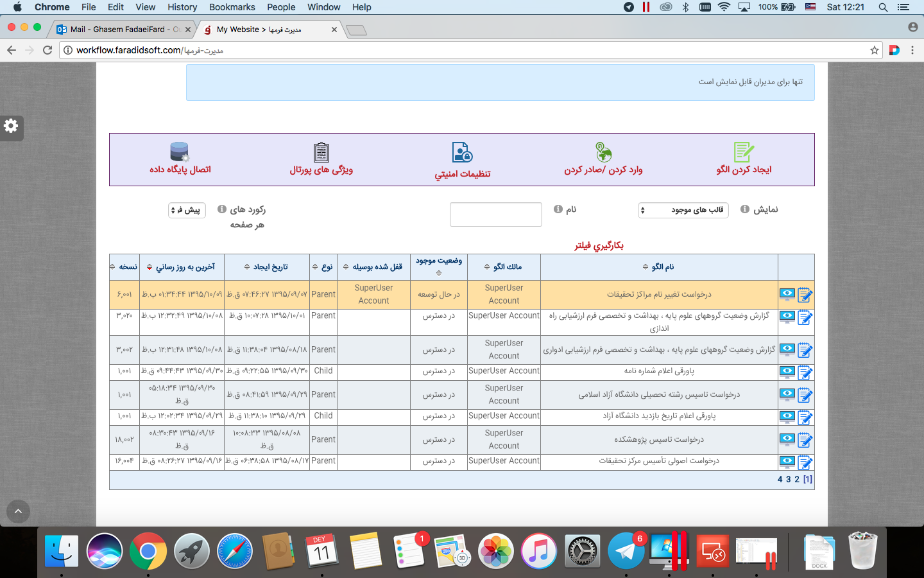Sort by the نام الگو column header
This screenshot has width=924, height=578.
pos(659,267)
